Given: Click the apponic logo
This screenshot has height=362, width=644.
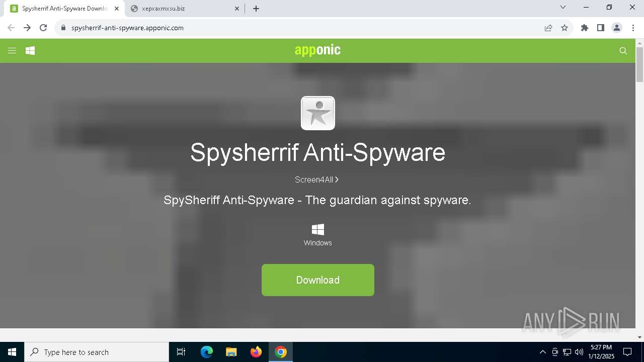Looking at the screenshot, I should tap(317, 50).
